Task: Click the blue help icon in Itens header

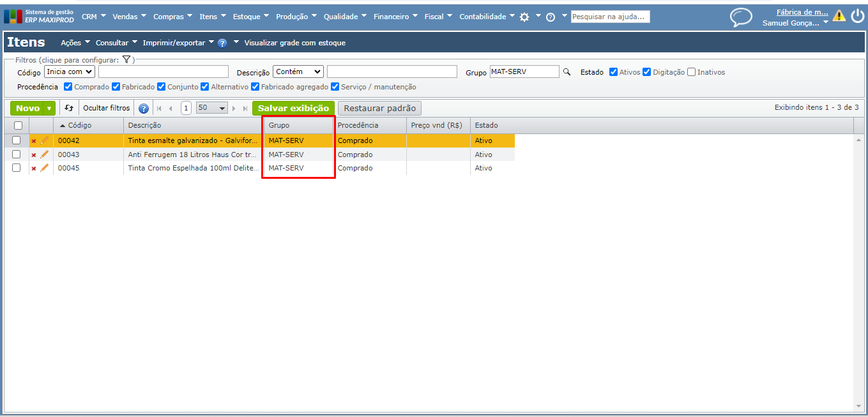Action: tap(222, 43)
